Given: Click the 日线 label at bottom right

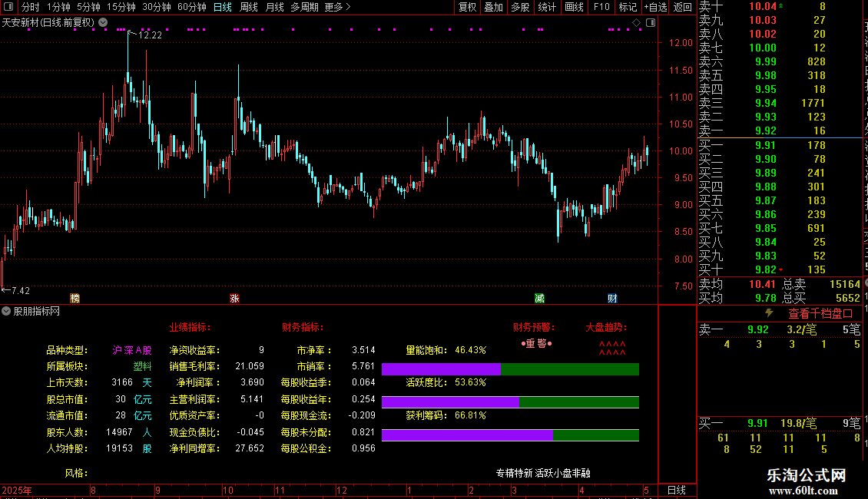Looking at the screenshot, I should click(x=677, y=490).
